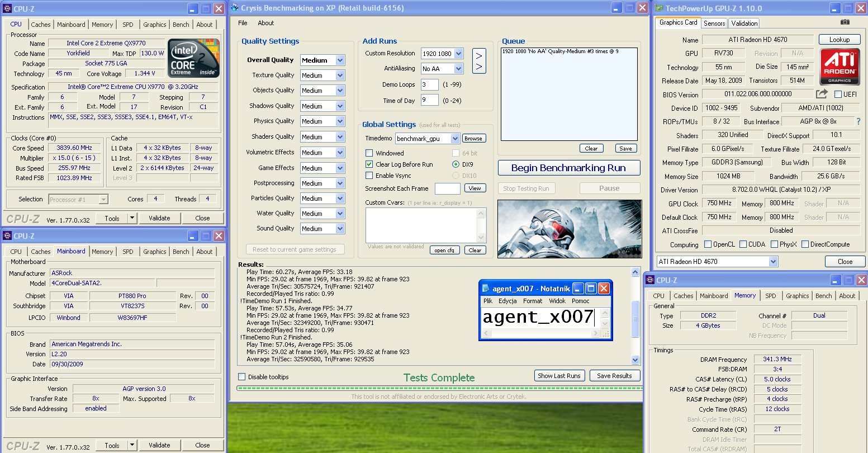Screen dimensions: 868x453
Task: Enable Vsync checkbox
Action: click(369, 176)
